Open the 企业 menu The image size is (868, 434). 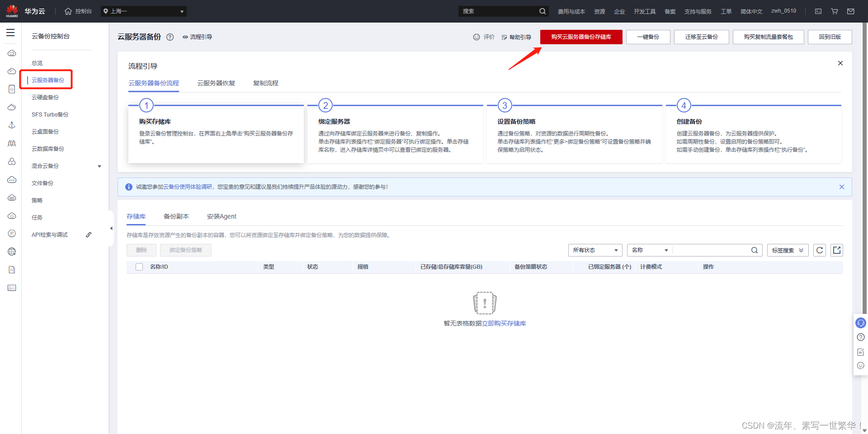[x=619, y=11]
